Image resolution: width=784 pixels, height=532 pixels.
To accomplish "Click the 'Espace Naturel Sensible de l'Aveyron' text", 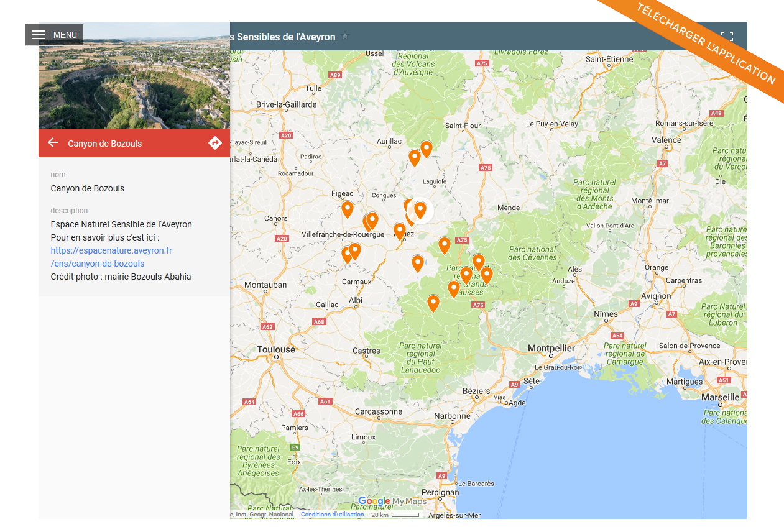I will (x=121, y=224).
